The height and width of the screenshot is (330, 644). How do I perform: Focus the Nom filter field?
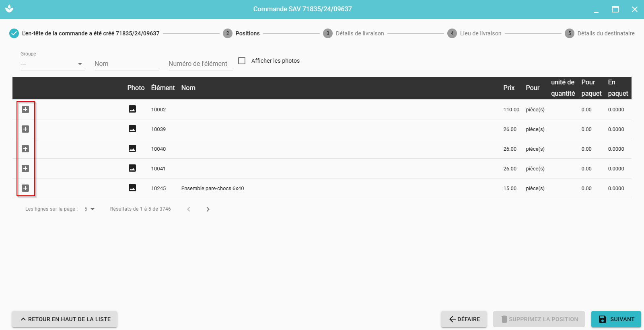point(126,64)
